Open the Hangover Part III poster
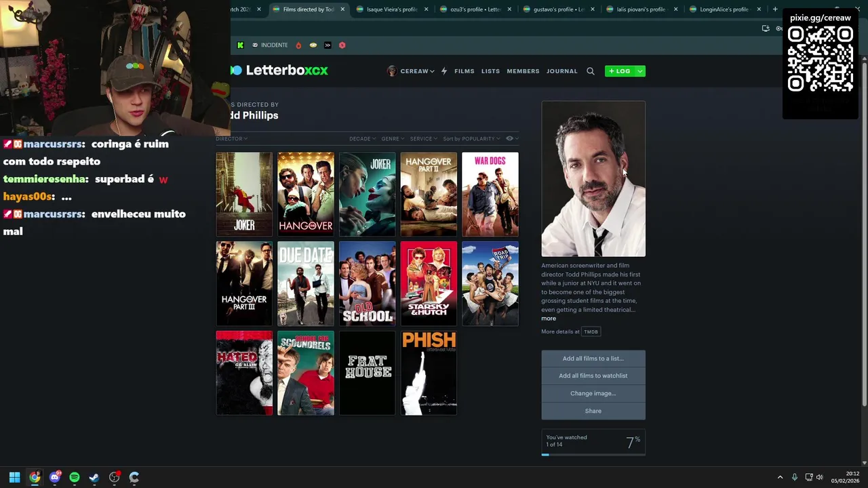 [244, 283]
